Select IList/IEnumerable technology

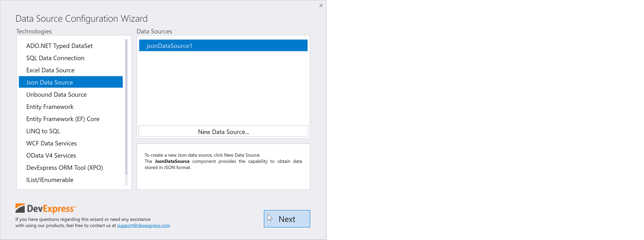point(50,180)
